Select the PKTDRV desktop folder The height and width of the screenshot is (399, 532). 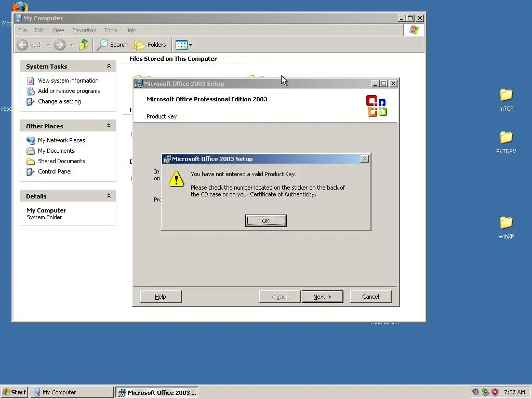point(506,142)
